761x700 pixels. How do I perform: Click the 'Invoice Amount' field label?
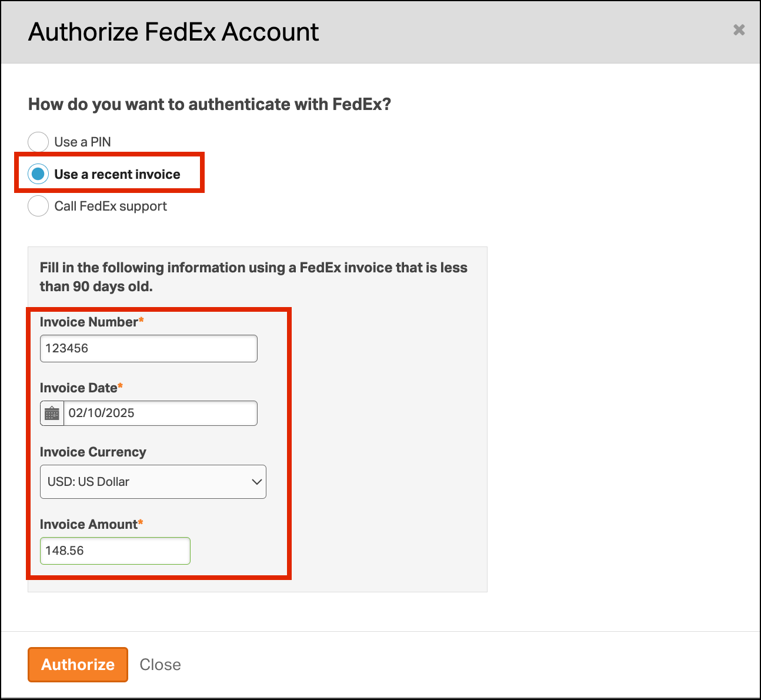(89, 524)
